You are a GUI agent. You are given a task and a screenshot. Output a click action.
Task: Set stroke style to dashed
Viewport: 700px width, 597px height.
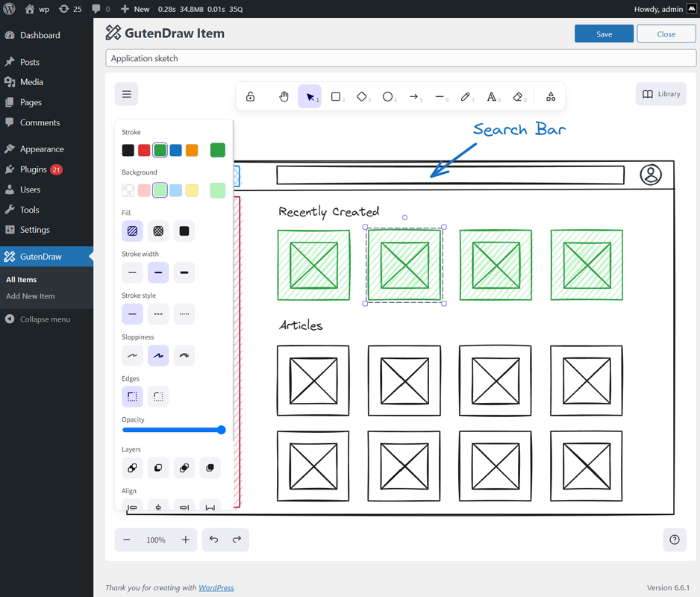coord(158,314)
